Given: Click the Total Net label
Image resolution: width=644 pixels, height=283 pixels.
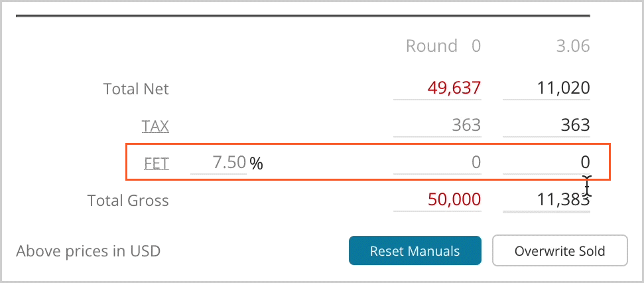Looking at the screenshot, I should [136, 89].
